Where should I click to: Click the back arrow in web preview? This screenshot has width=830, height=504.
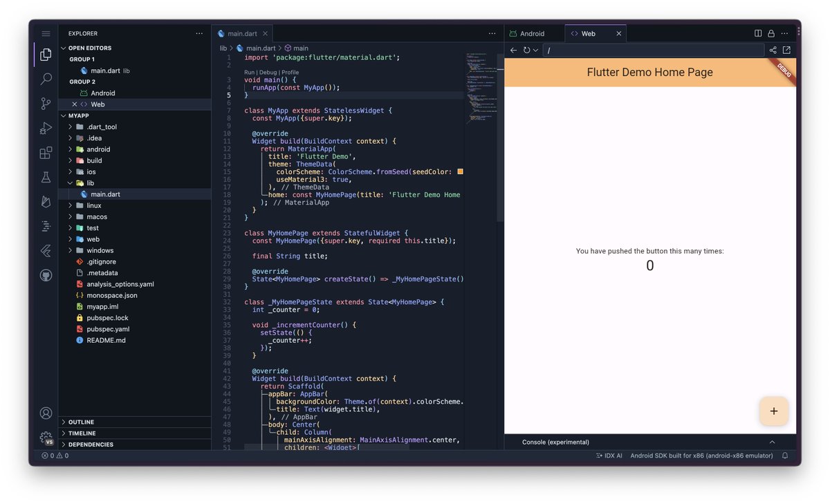click(513, 50)
